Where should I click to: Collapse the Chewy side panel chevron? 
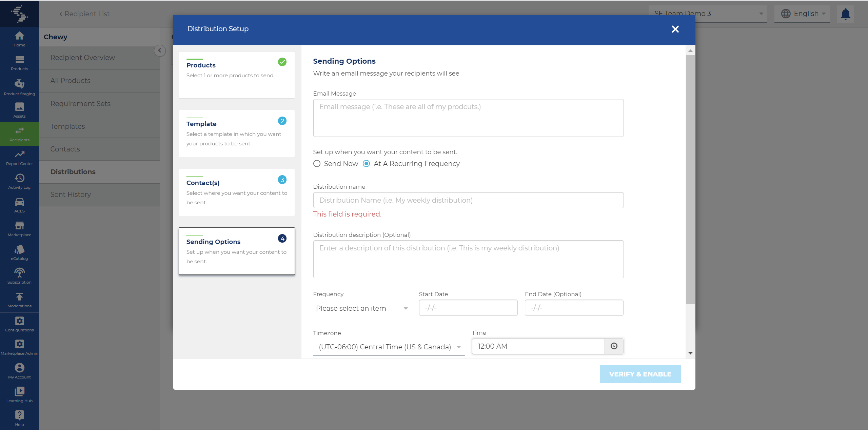point(160,50)
